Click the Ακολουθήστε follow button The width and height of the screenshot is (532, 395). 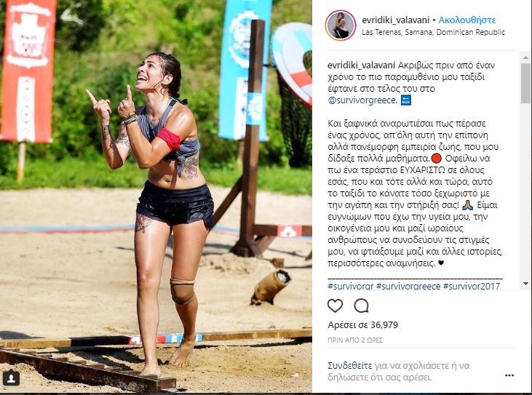[467, 20]
